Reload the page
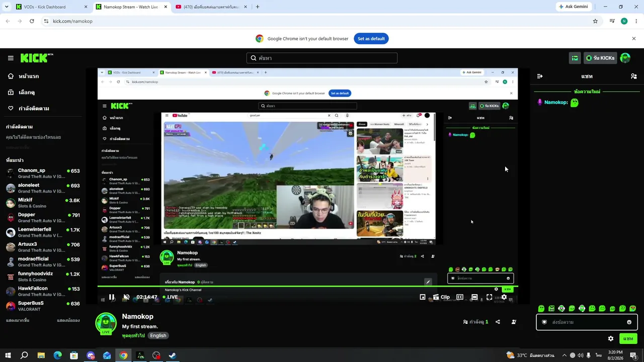Viewport: 644px width, 362px height. pos(32,21)
